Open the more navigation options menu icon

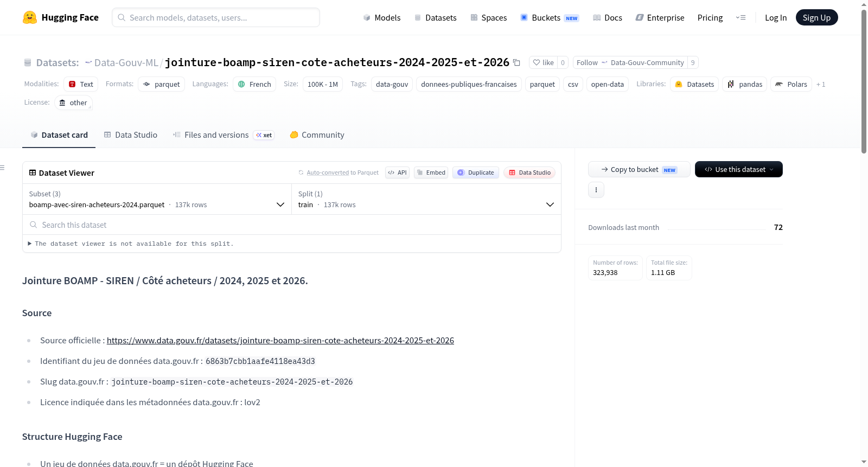click(741, 17)
